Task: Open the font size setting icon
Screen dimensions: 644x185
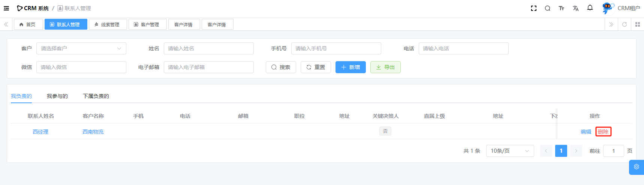Action: [562, 8]
